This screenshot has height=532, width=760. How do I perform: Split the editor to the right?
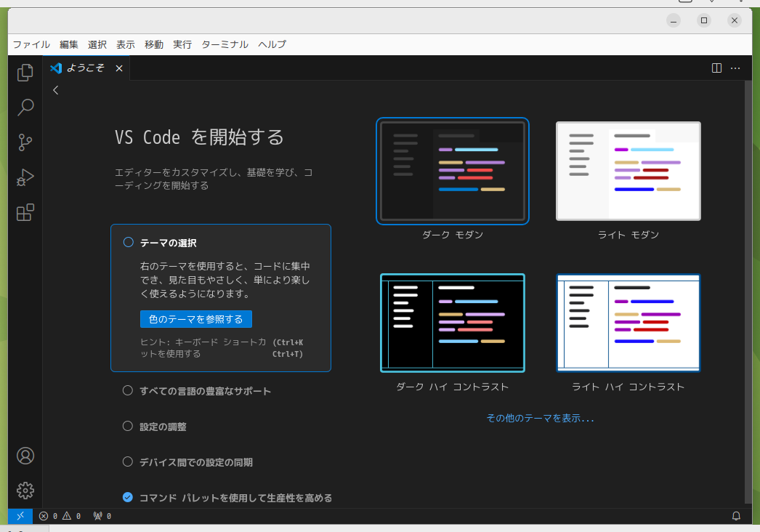pos(716,68)
